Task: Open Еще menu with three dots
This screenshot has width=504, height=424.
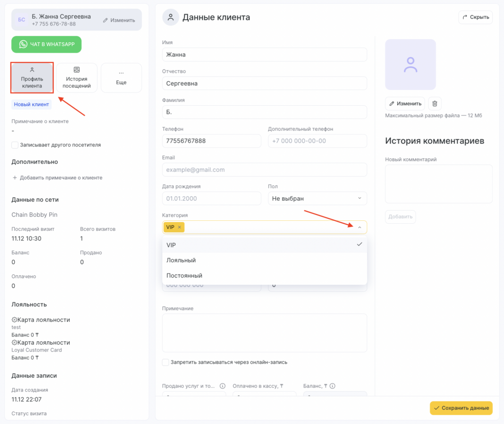Action: click(121, 78)
